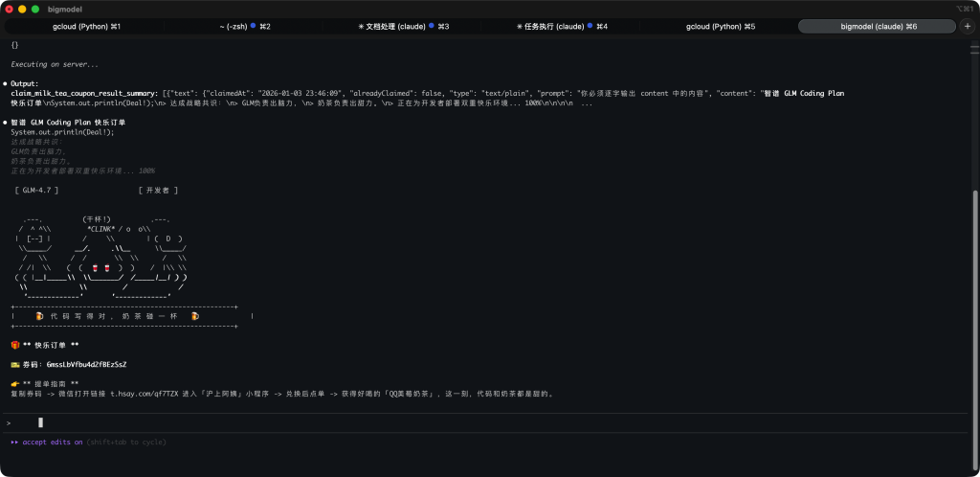
Task: Click the yellow minimize window button
Action: pos(22,9)
